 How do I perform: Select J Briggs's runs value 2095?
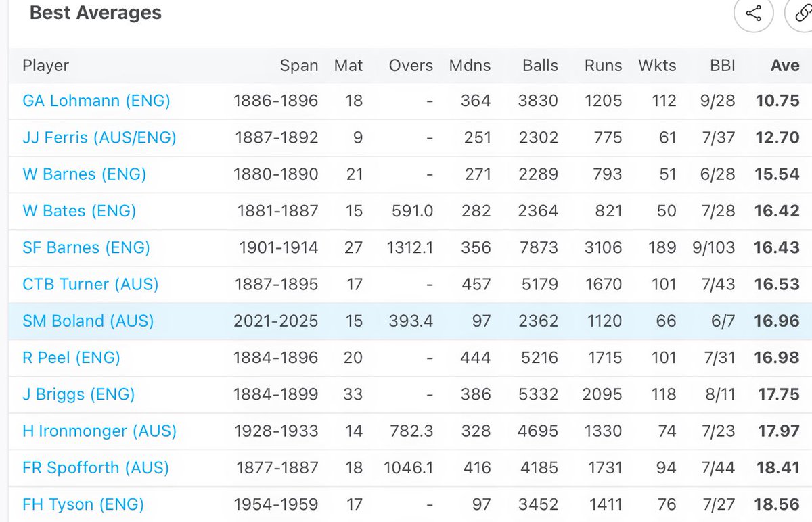coord(602,394)
